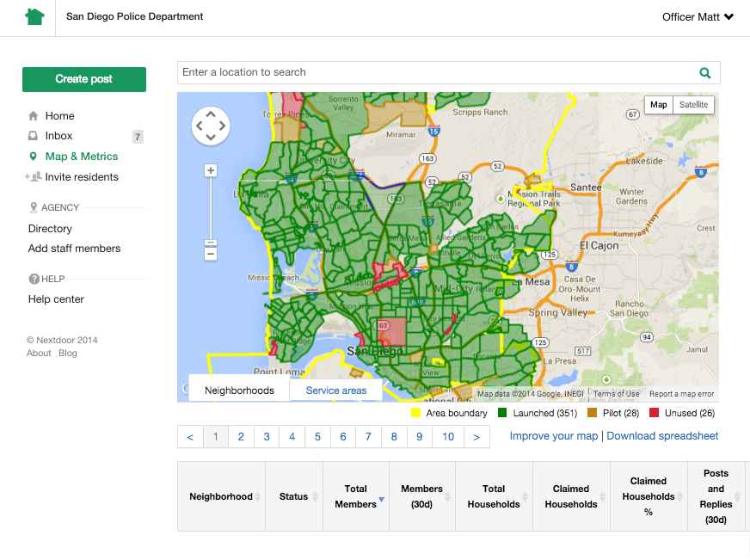This screenshot has width=750, height=560.
Task: Click the Inbox tray icon in sidebar
Action: (34, 136)
